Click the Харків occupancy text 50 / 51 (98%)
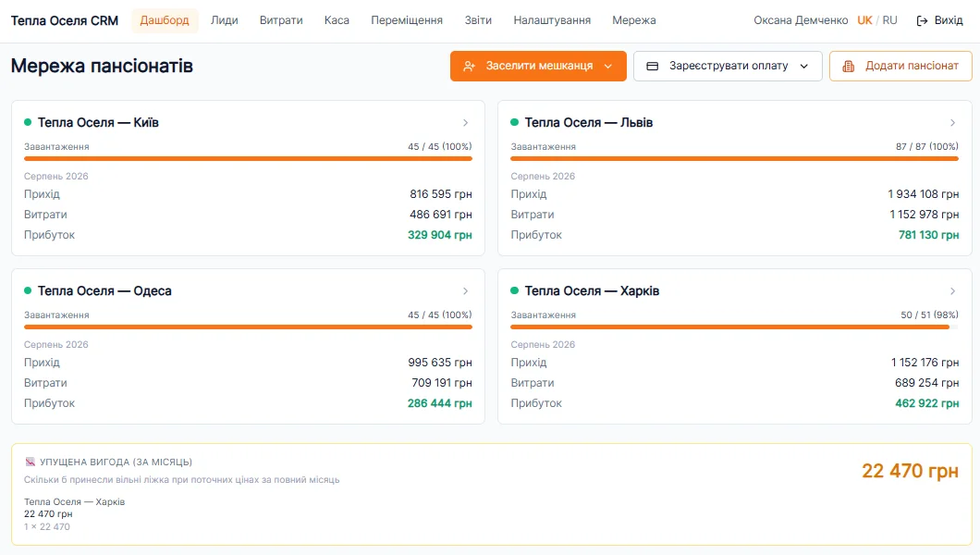The width and height of the screenshot is (980, 555). (x=929, y=315)
